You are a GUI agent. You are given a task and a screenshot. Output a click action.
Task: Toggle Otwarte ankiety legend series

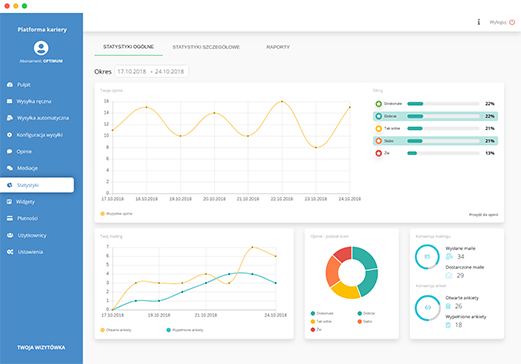[116, 330]
